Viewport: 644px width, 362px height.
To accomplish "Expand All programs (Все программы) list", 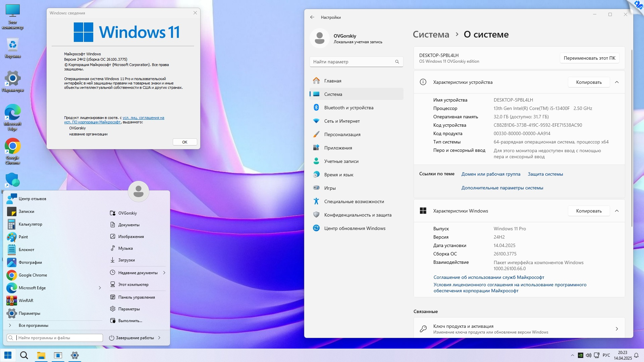I will [x=33, y=325].
